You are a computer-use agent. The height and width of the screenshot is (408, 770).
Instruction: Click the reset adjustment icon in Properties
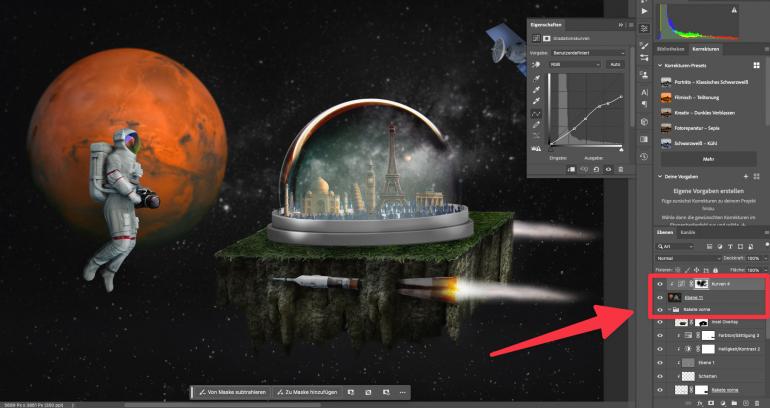(596, 169)
